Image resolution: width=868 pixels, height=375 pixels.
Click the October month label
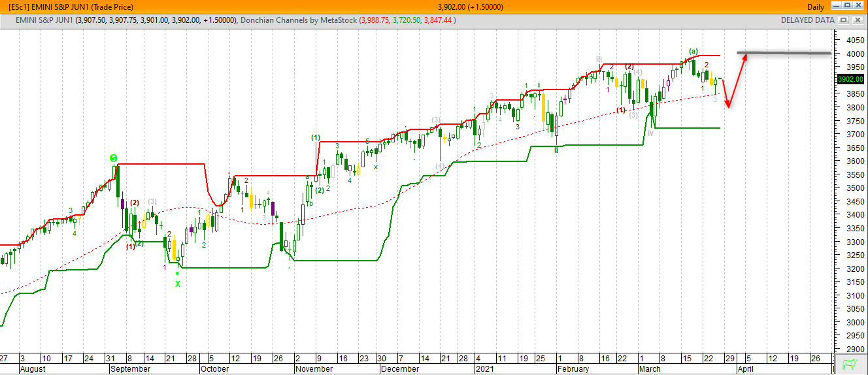(215, 369)
